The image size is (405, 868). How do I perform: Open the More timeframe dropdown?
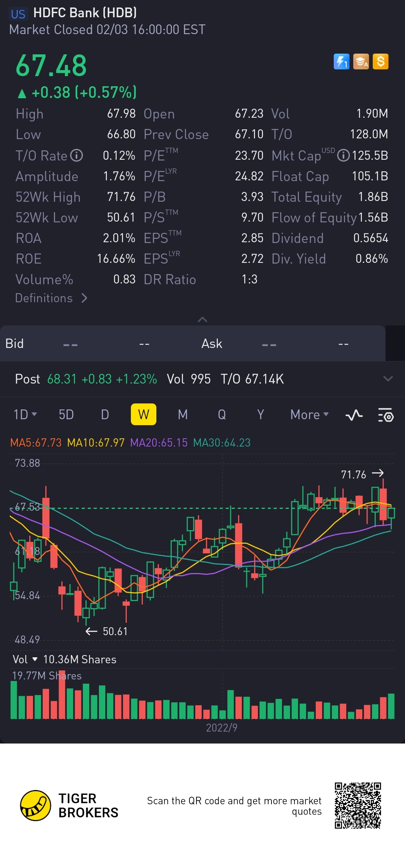(309, 415)
